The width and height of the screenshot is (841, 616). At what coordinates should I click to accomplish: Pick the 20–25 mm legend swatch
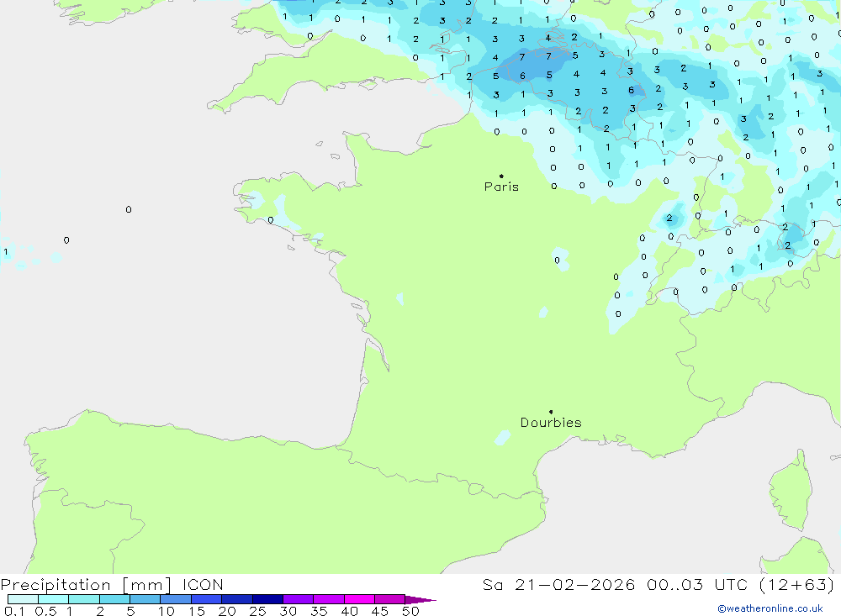point(237,599)
